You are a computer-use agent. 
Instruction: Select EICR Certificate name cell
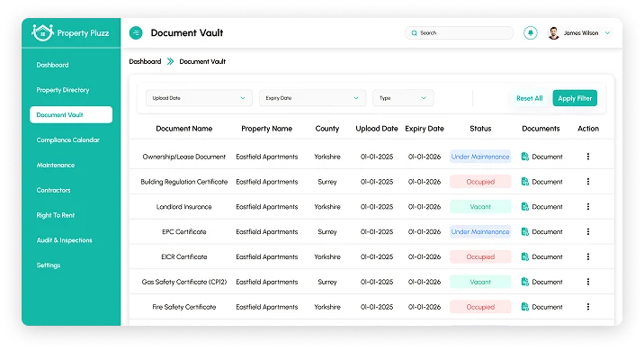tap(184, 256)
